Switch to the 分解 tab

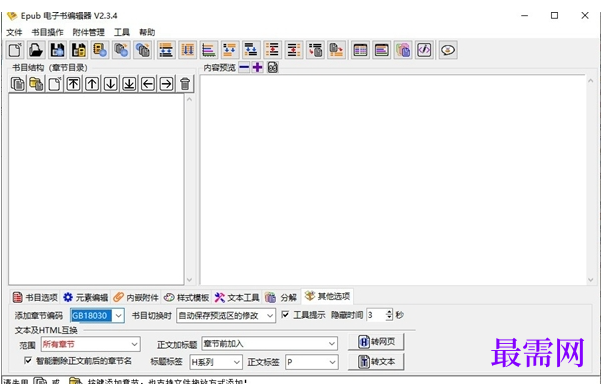pyautogui.click(x=281, y=297)
